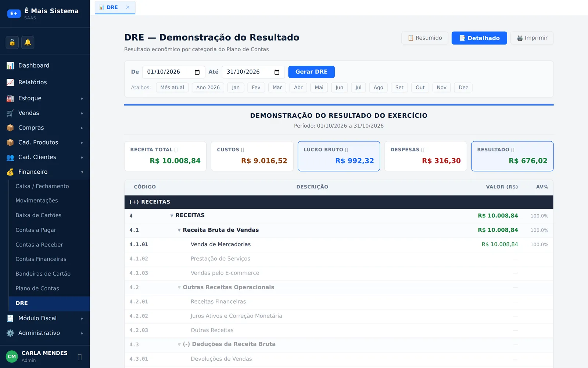
Task: Open calendar picker for Até date
Action: pyautogui.click(x=277, y=72)
